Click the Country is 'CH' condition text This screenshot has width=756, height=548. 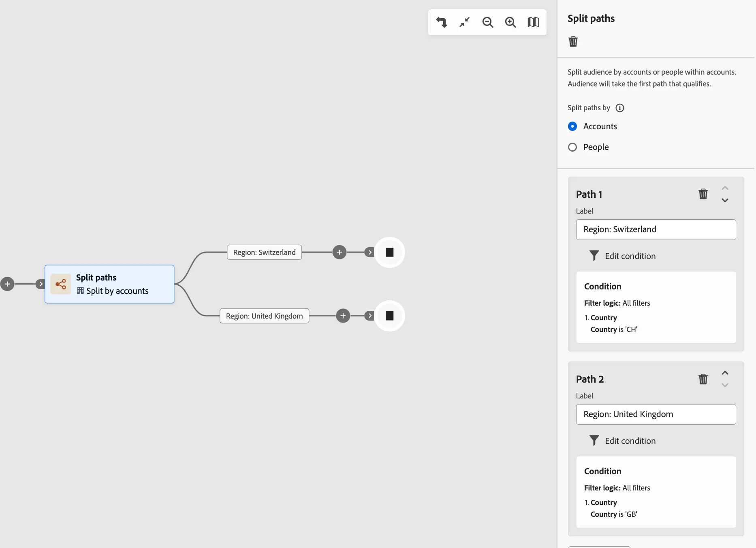(x=614, y=330)
